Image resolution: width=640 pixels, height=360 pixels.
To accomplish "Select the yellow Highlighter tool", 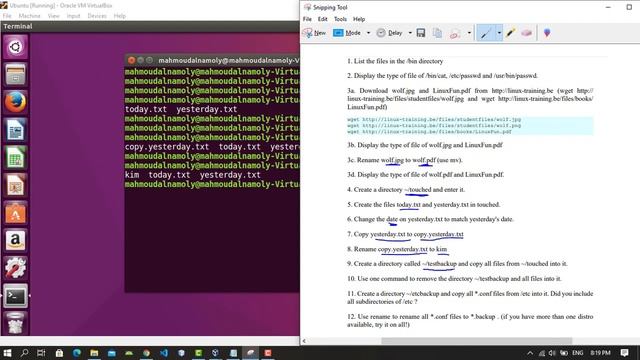I will click(511, 33).
